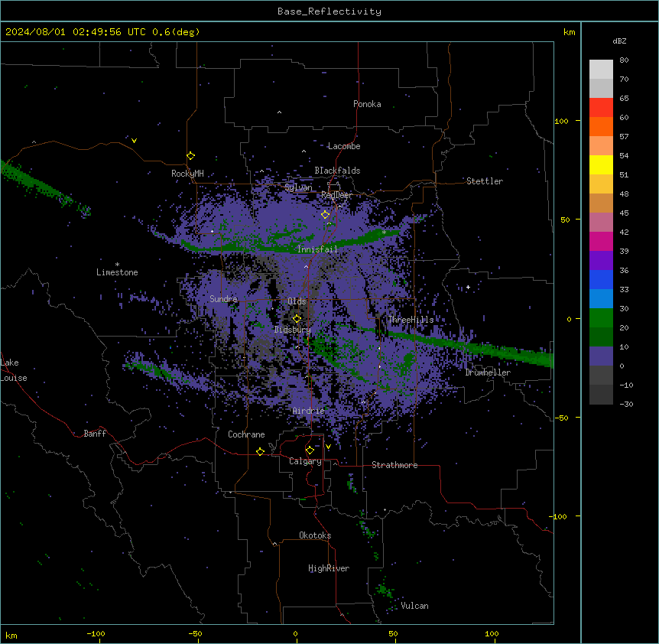Click the RedDeer city label

(x=336, y=195)
